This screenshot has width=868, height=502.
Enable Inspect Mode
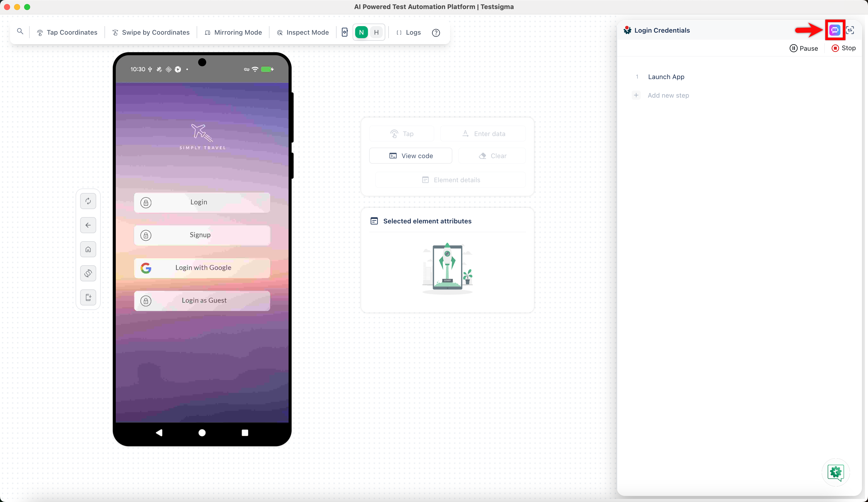[303, 32]
